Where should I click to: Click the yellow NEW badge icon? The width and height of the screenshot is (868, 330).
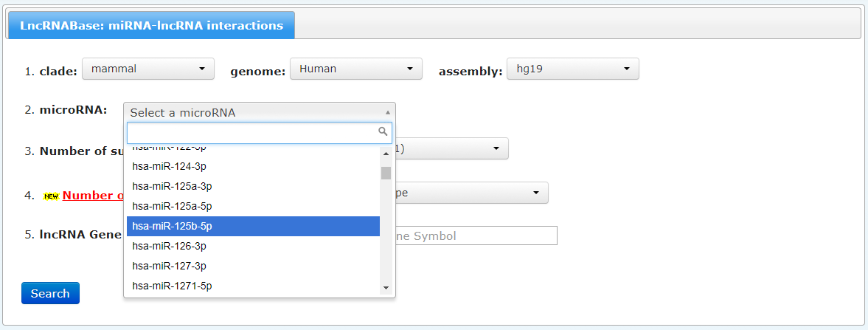coord(51,196)
